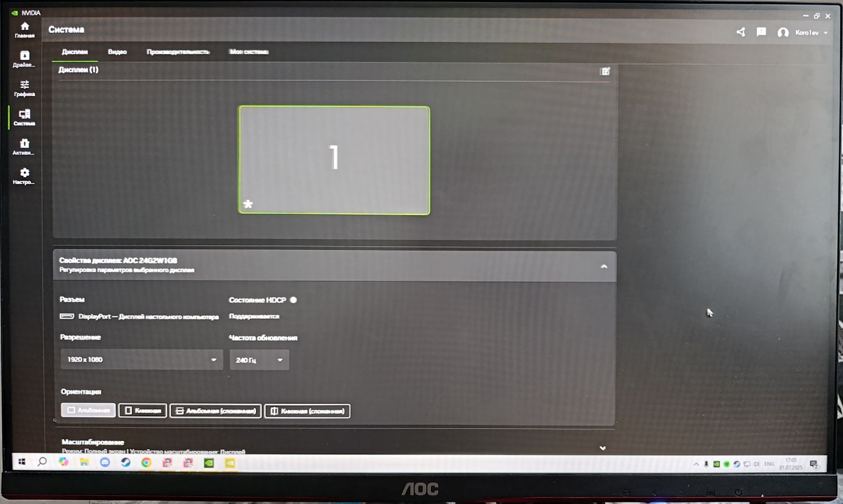The height and width of the screenshot is (504, 843).
Task: Open the clock and date 17:05
Action: (790, 464)
